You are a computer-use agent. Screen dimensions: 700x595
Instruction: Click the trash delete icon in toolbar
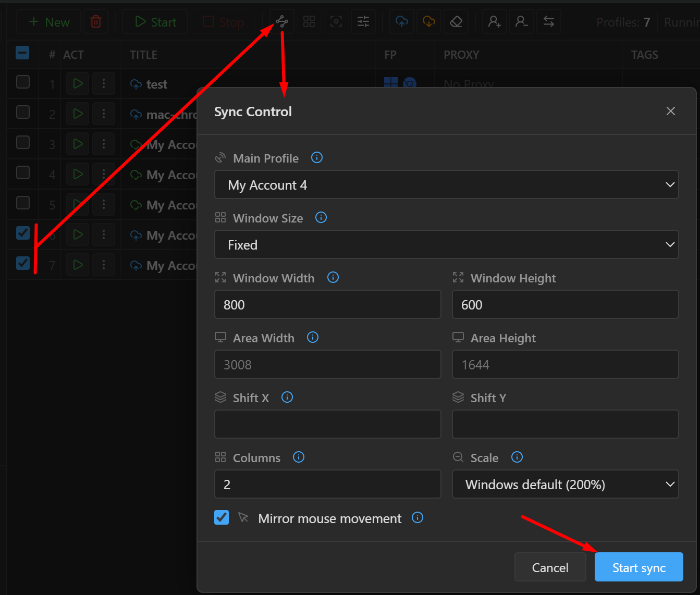tap(96, 22)
